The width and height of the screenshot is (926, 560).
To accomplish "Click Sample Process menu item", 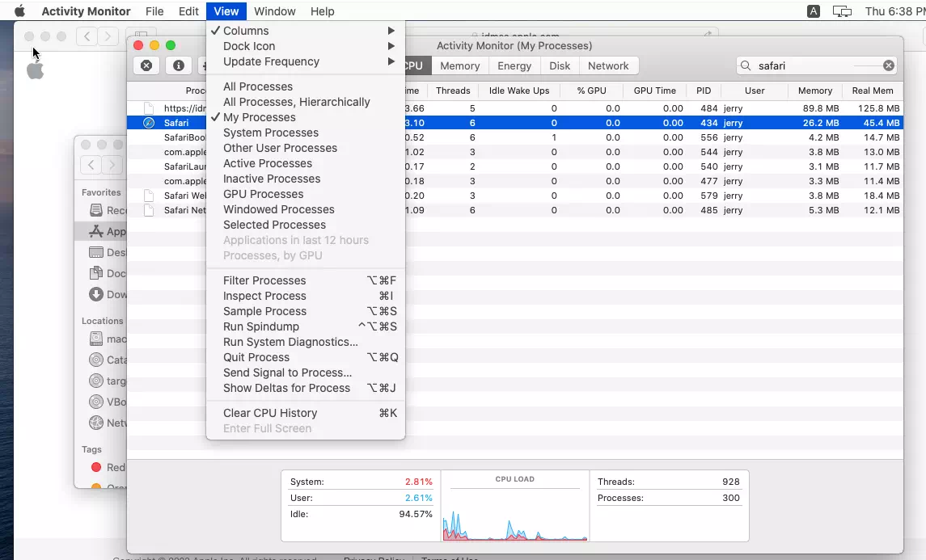I will [306, 311].
